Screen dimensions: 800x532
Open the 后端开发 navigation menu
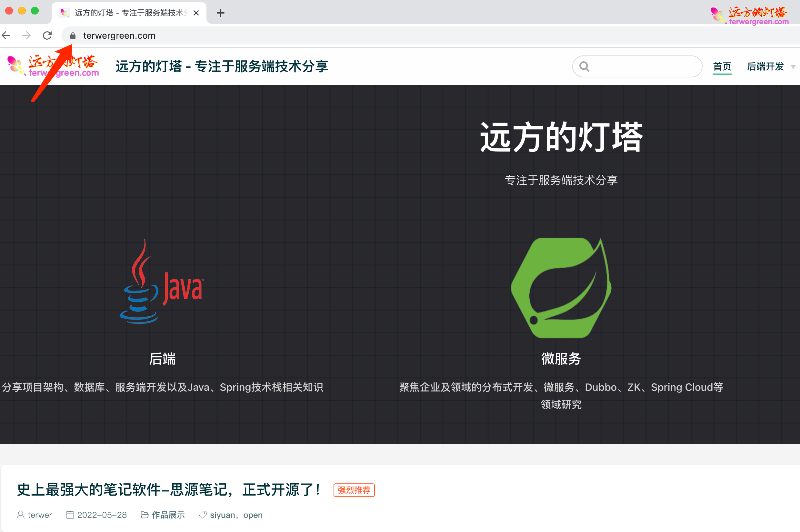click(765, 66)
